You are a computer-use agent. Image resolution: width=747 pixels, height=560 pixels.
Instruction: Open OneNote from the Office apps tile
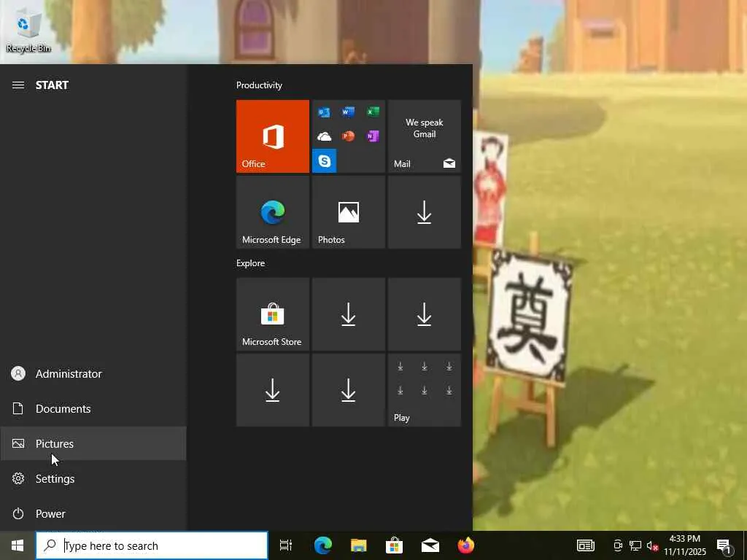(x=373, y=136)
